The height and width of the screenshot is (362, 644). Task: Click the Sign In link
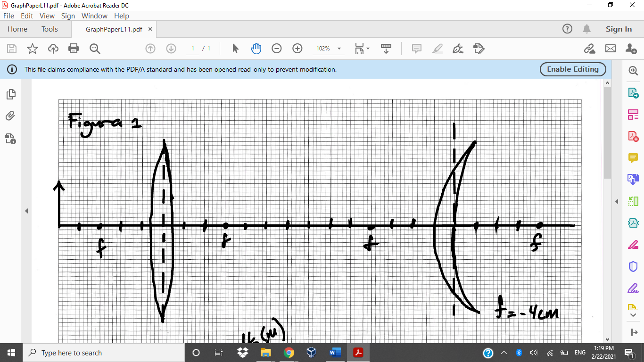pyautogui.click(x=619, y=29)
